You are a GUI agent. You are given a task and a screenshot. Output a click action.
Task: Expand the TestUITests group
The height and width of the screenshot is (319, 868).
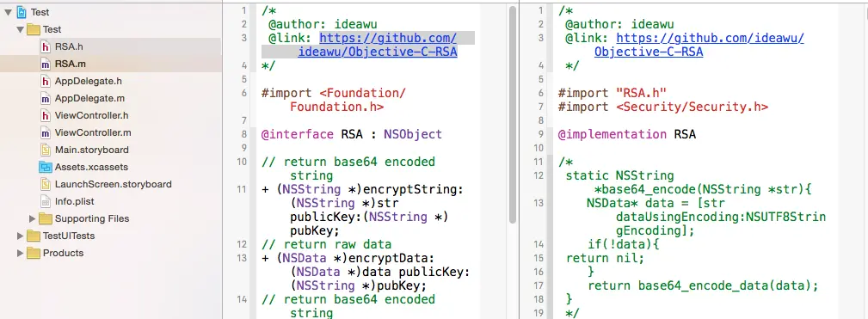tap(21, 236)
